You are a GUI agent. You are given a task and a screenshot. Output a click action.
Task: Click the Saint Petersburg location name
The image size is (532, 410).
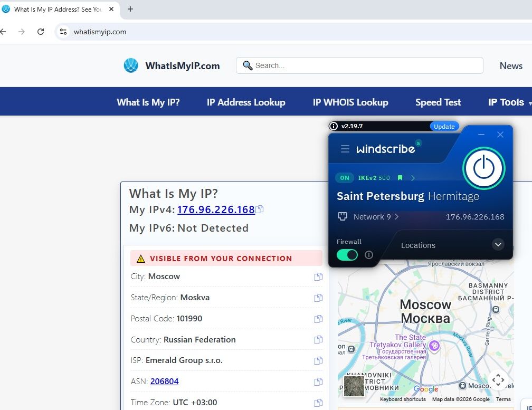[x=381, y=196]
